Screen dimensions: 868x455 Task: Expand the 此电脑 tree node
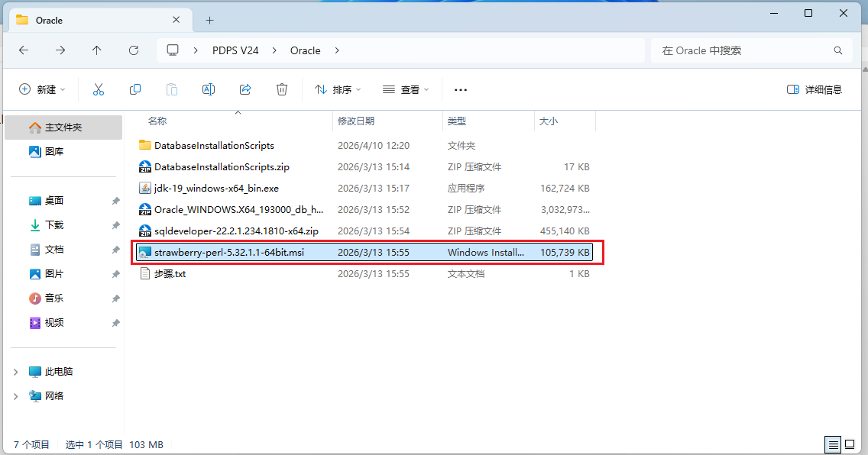[x=16, y=372]
